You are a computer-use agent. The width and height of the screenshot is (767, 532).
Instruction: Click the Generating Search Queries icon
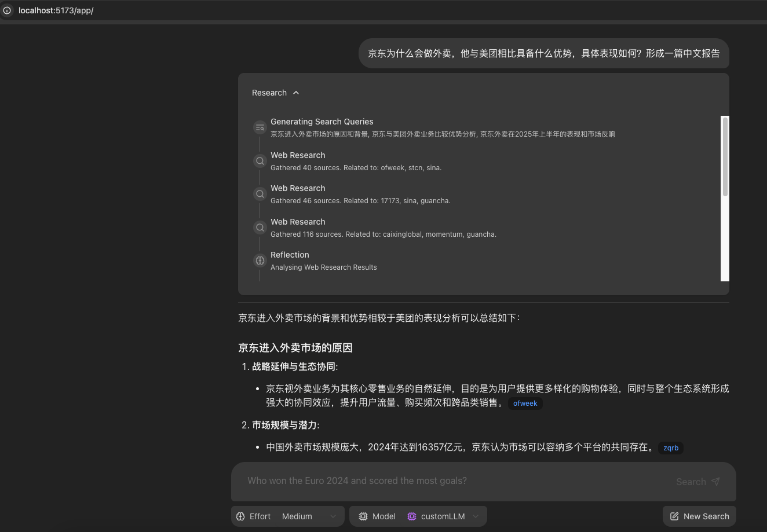tap(260, 127)
